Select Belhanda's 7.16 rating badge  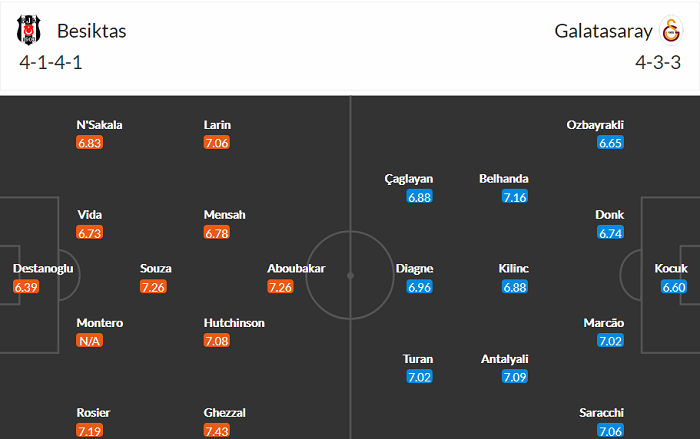tap(515, 197)
